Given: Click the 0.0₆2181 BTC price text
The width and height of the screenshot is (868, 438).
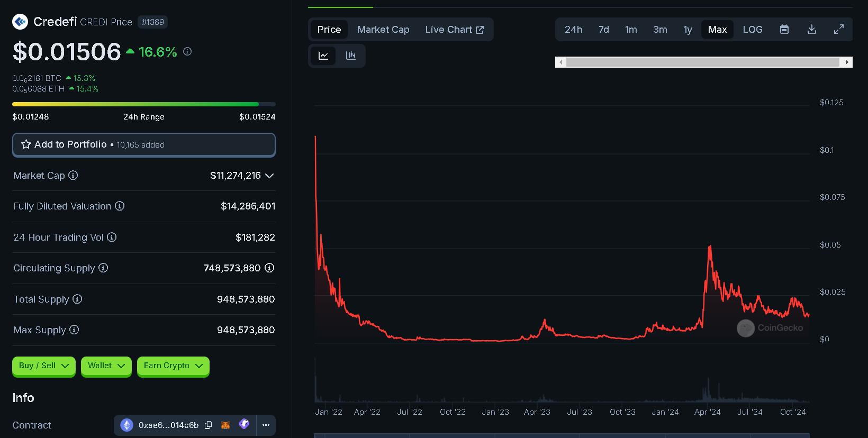Looking at the screenshot, I should [37, 78].
